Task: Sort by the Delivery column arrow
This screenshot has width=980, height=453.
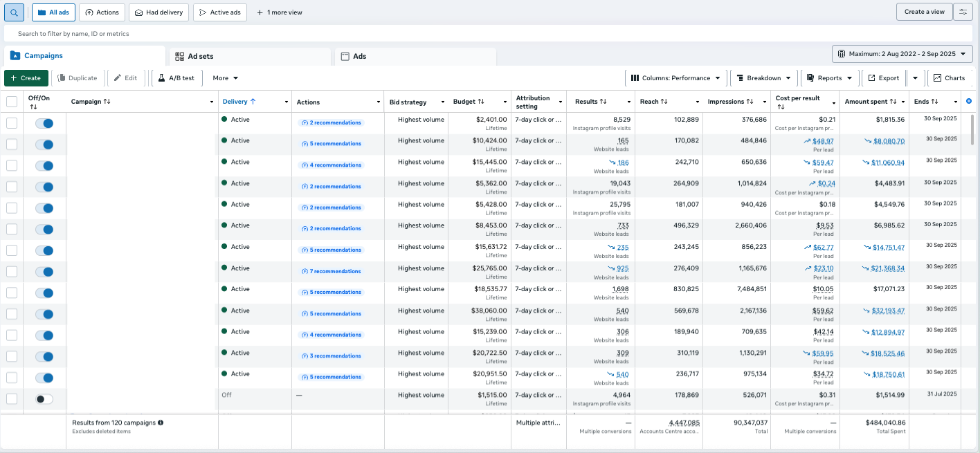Action: [x=253, y=102]
